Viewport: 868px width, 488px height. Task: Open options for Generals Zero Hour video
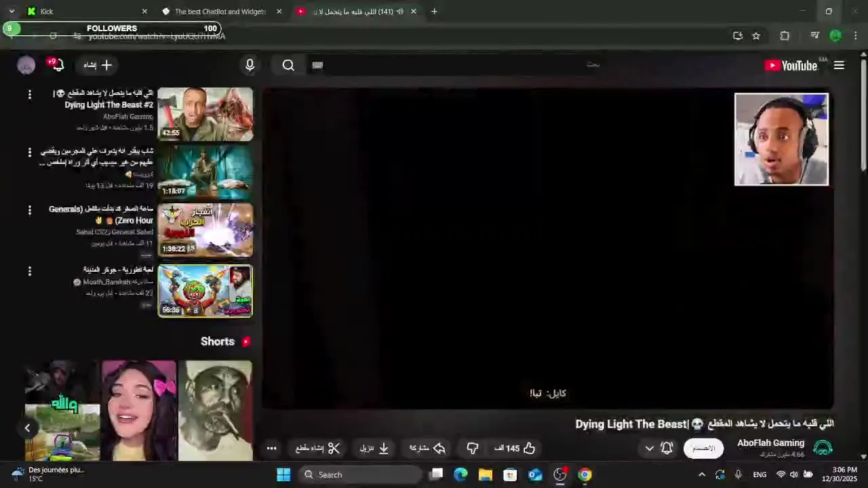click(29, 211)
